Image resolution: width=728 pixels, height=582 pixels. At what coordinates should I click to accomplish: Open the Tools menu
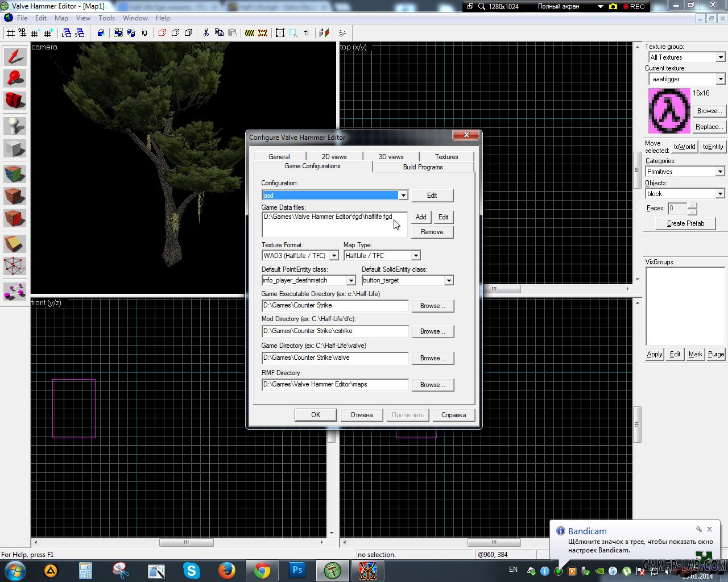click(x=106, y=18)
